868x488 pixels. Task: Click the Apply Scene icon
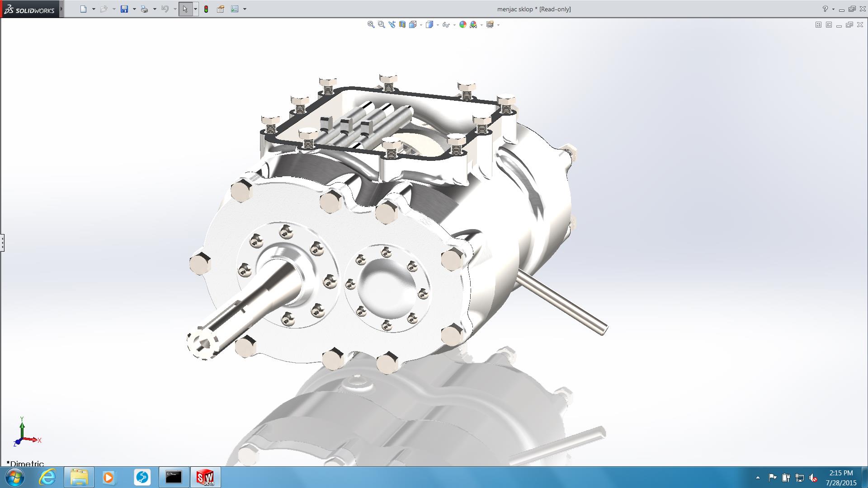(473, 25)
